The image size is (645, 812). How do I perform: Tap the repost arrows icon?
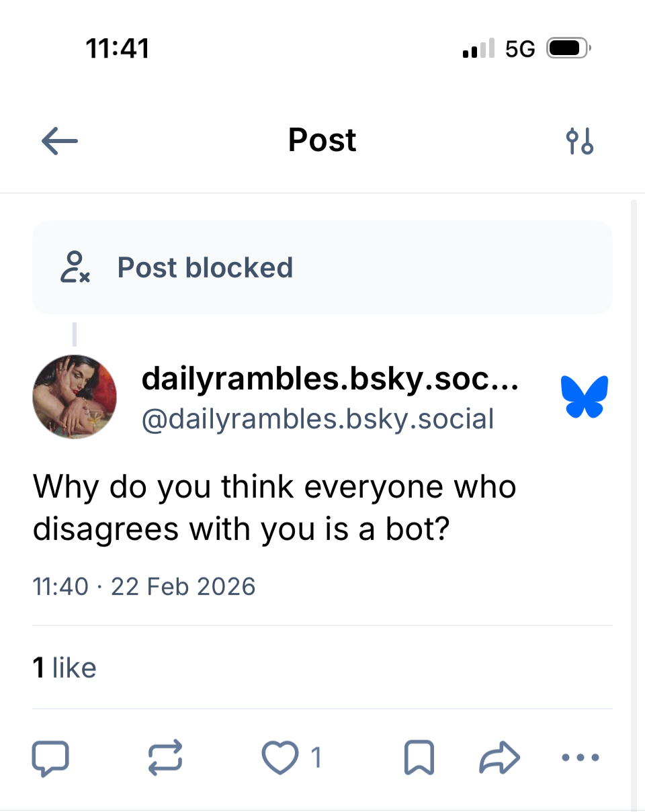[x=165, y=758]
